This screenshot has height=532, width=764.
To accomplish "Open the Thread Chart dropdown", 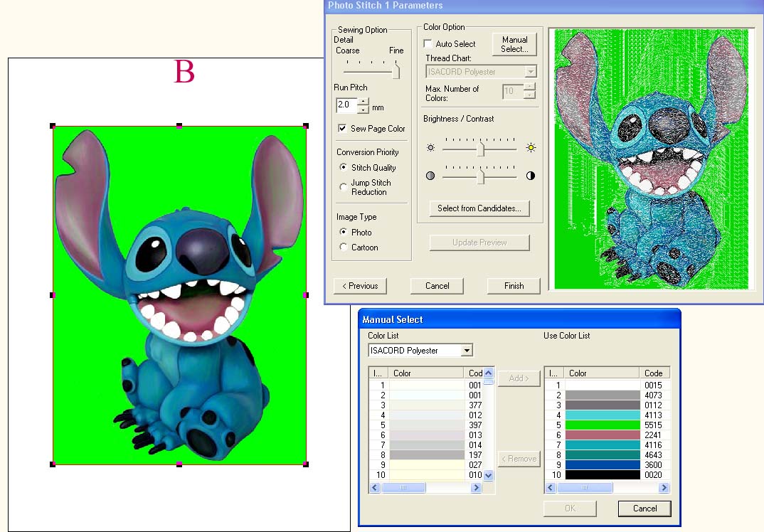I will (531, 72).
